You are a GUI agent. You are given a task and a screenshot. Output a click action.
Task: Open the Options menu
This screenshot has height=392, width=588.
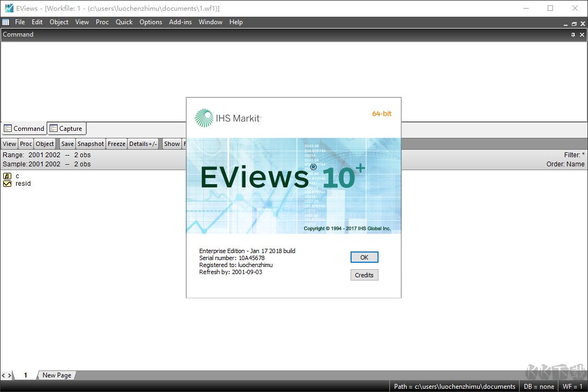(151, 22)
